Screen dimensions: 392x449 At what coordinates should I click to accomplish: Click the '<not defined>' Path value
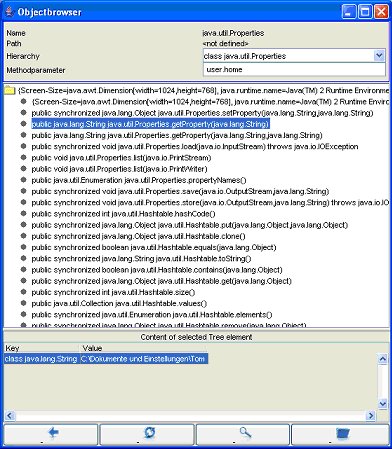[x=226, y=44]
